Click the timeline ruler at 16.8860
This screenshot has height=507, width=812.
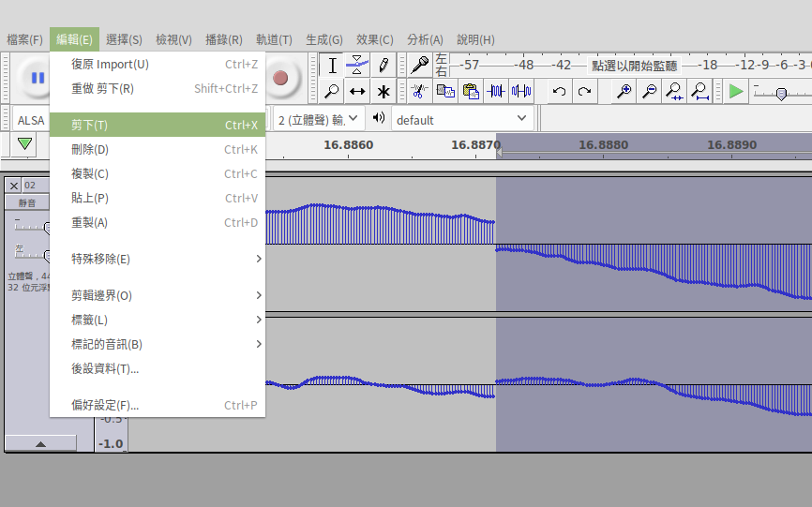(x=349, y=145)
